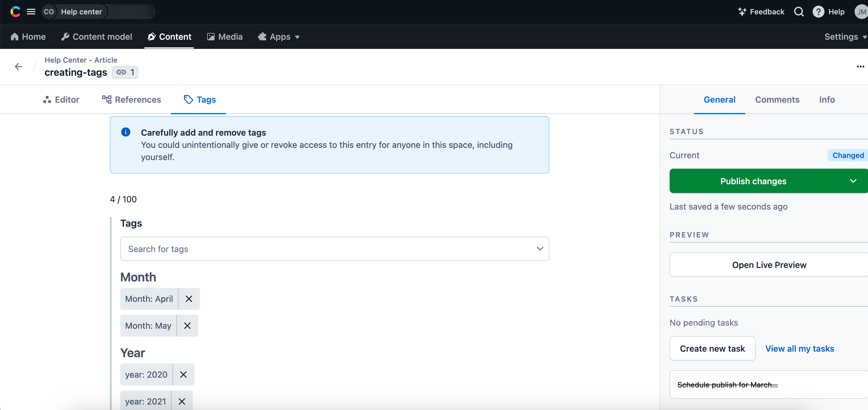
Task: Click the back arrow icon
Action: tap(19, 66)
